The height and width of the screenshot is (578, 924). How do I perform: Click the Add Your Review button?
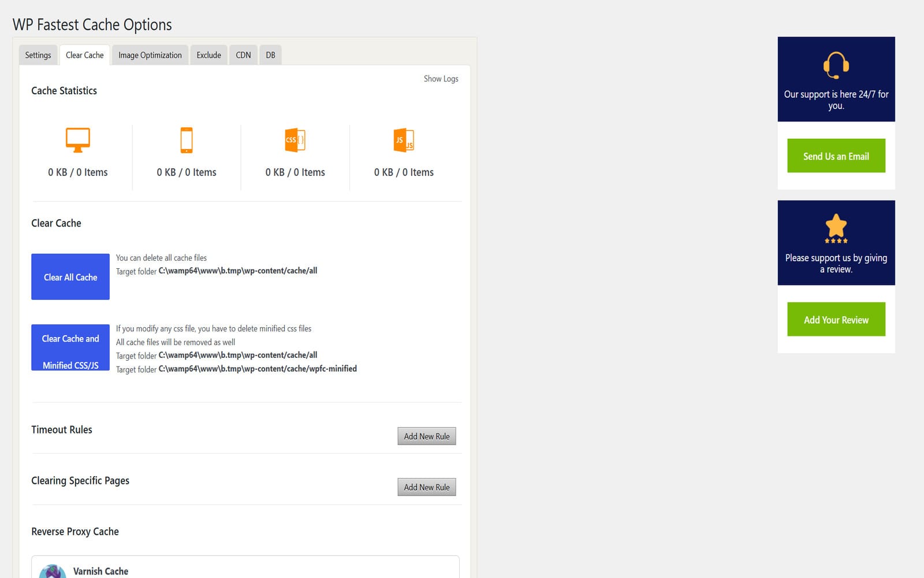(x=836, y=319)
